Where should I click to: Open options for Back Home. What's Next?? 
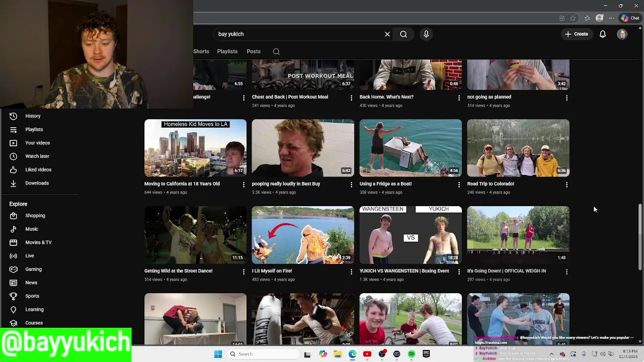click(459, 98)
